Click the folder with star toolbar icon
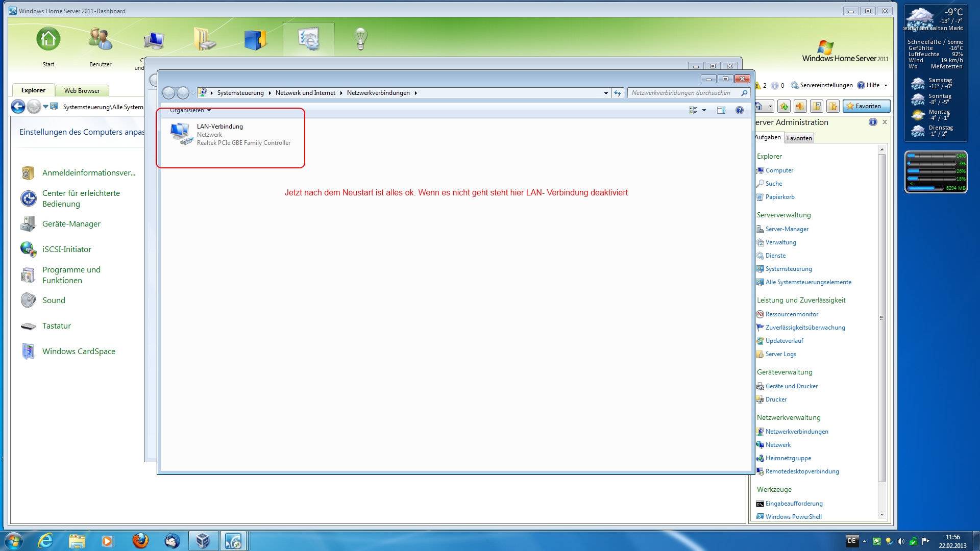 click(833, 106)
